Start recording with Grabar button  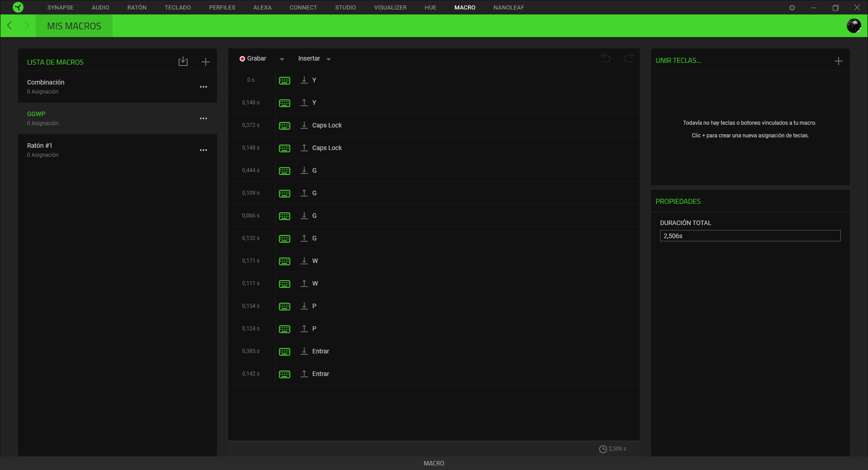(x=253, y=59)
